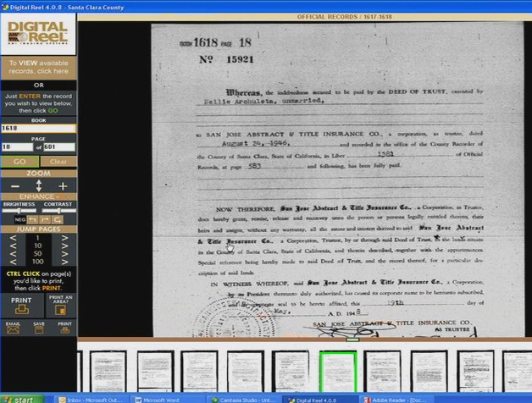Image resolution: width=532 pixels, height=403 pixels.
Task: Switch to Digital Reel 4.0.8 taskbar item
Action: (319, 400)
